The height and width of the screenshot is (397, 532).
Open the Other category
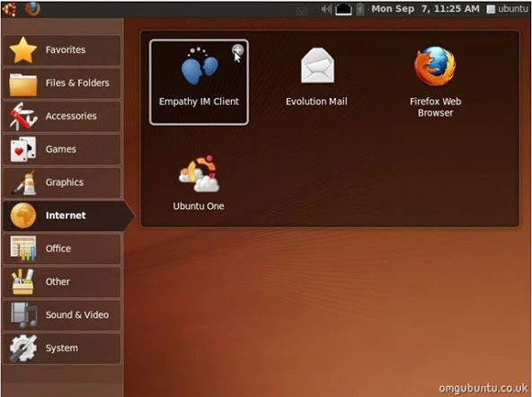[x=62, y=282]
